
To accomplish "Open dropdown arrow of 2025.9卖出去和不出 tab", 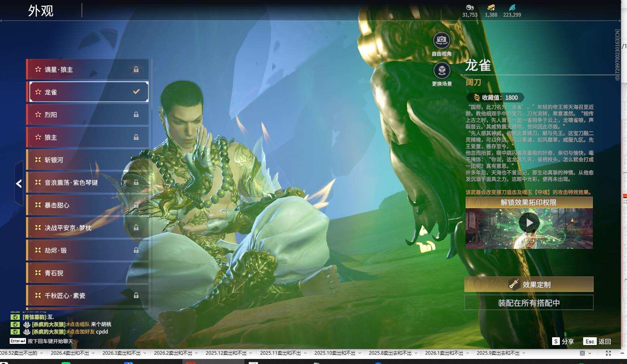I will pos(524,353).
